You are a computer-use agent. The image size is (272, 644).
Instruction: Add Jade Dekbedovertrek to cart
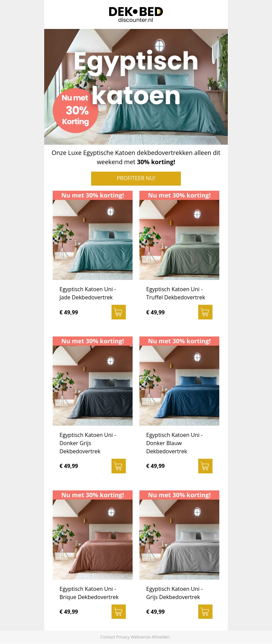coord(119,312)
